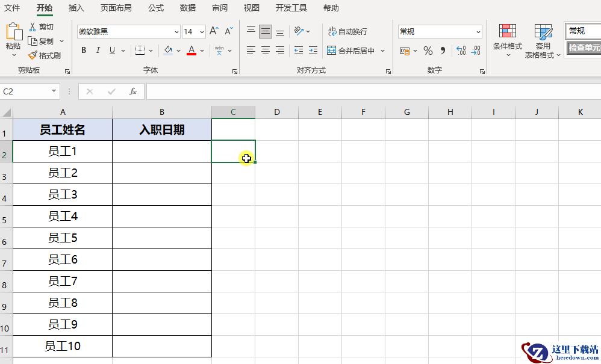
Task: Switch to the 视图 View tab
Action: (x=252, y=8)
